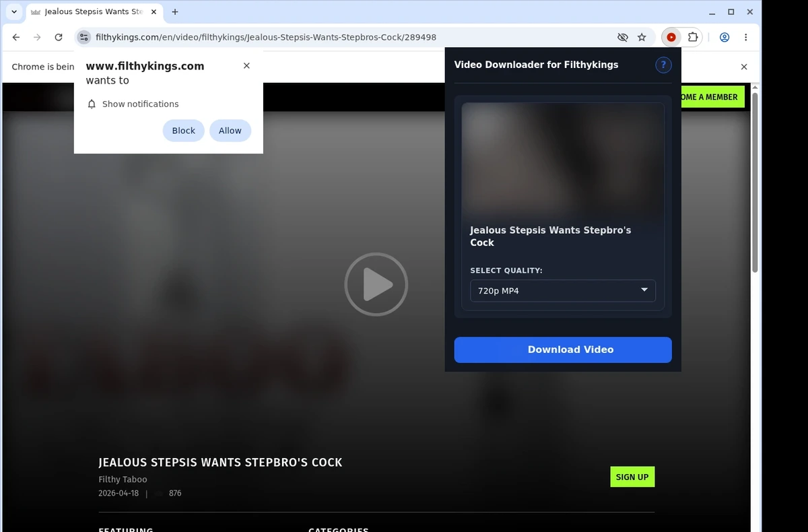The image size is (808, 532).
Task: Click the blue Download Video button
Action: [563, 350]
